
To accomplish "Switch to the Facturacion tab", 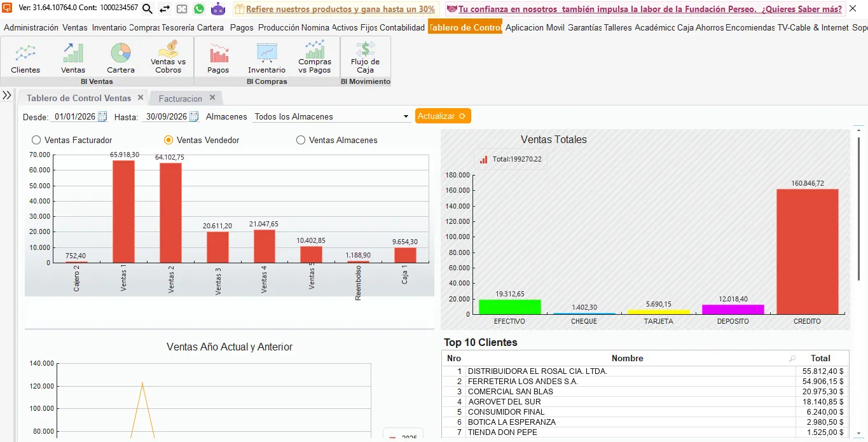I will (x=180, y=99).
